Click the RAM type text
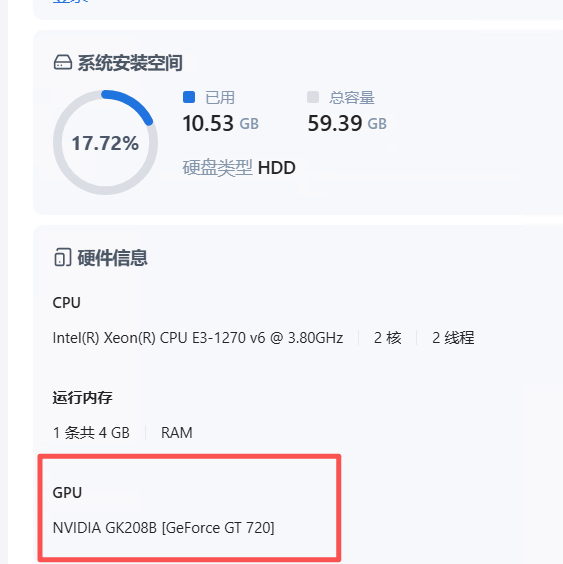Viewport: 563px width, 564px height. pyautogui.click(x=177, y=433)
